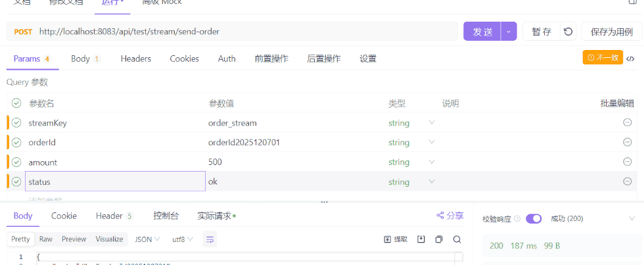
Task: Click the orderId2025120701 value cell
Action: pos(295,143)
